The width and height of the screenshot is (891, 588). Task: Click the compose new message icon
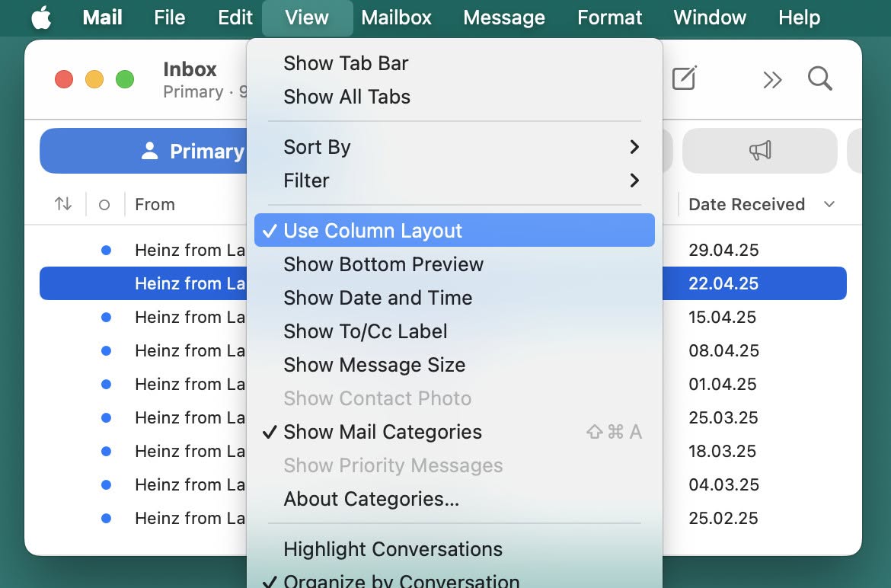[x=684, y=78]
